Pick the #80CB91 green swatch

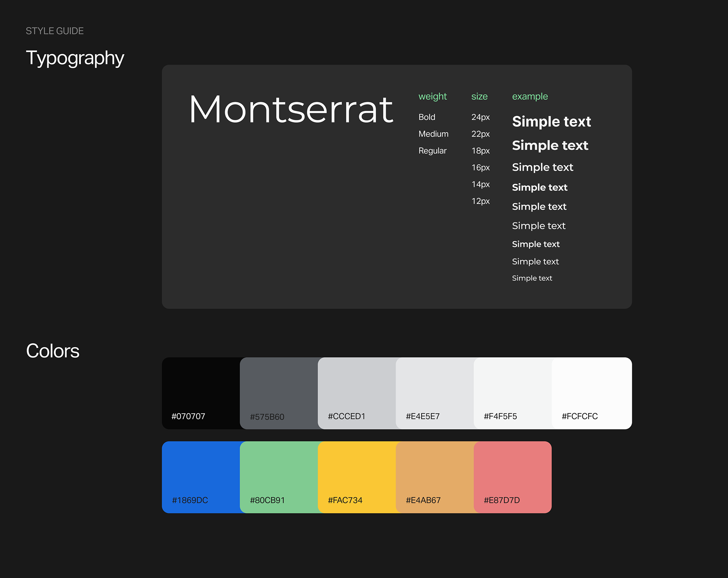click(x=279, y=477)
